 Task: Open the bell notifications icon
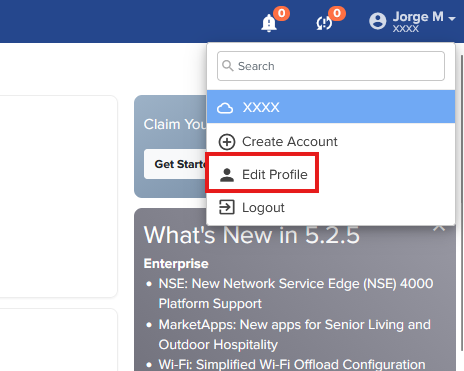click(269, 23)
